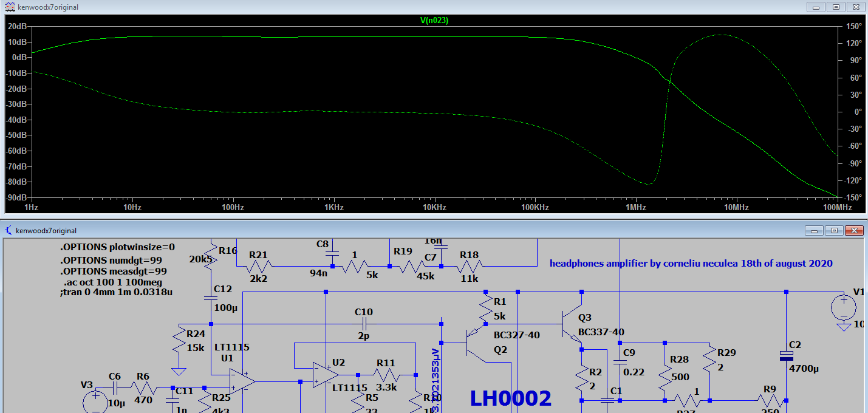Click the 20k5 resistor value text
Image resolution: width=868 pixels, height=413 pixels.
tap(200, 259)
